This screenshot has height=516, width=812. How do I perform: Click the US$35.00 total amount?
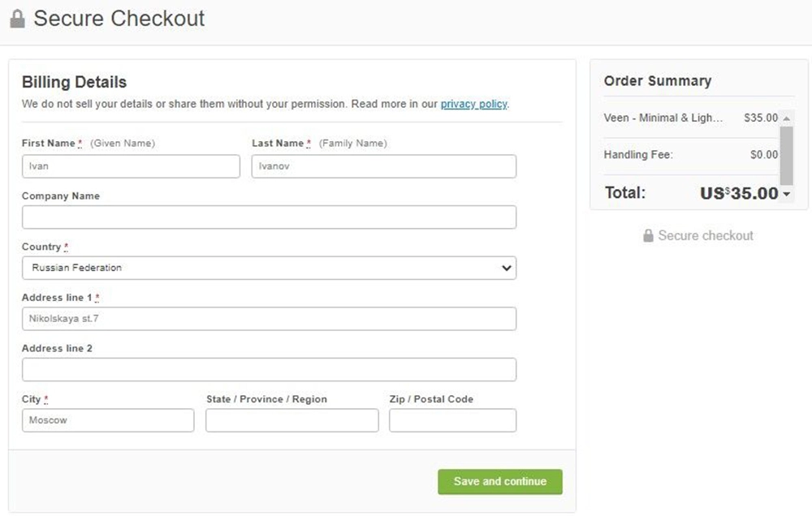(739, 194)
